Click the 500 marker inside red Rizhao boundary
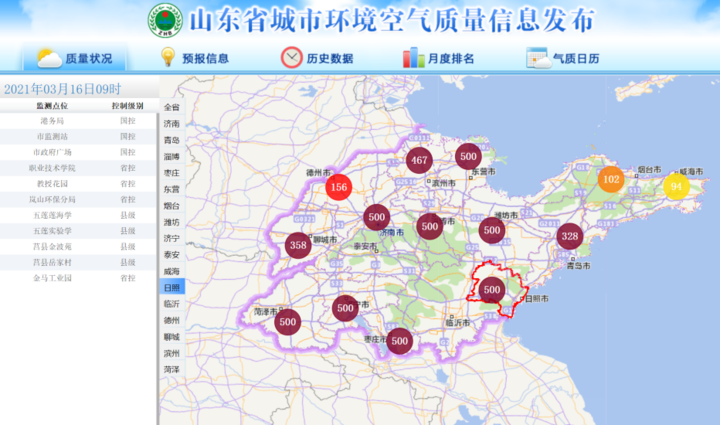This screenshot has height=425, width=720. point(491,290)
